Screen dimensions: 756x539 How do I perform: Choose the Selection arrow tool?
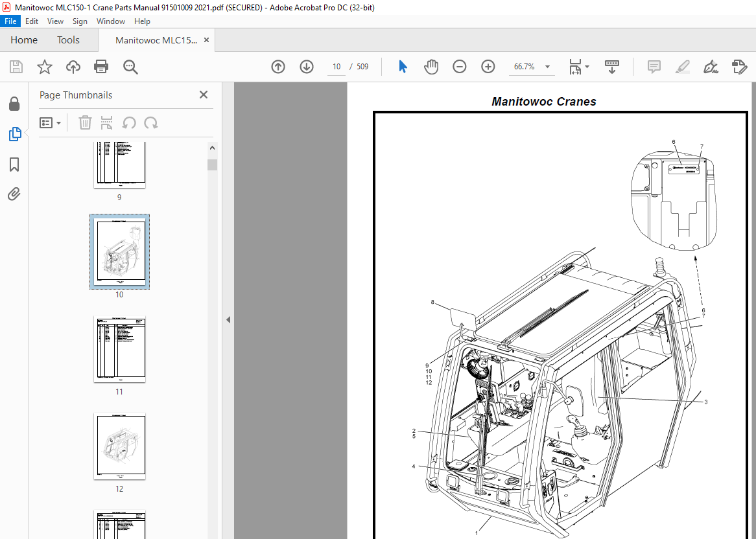tap(403, 67)
